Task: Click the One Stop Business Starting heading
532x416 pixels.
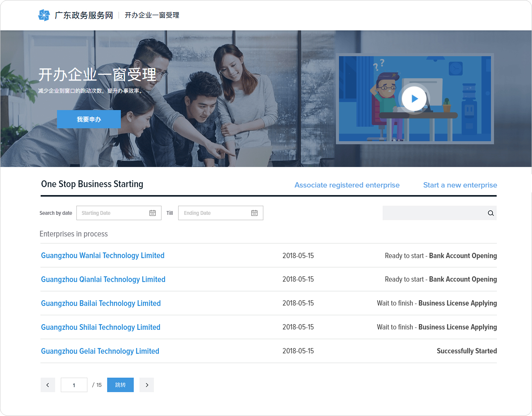Action: pyautogui.click(x=92, y=184)
